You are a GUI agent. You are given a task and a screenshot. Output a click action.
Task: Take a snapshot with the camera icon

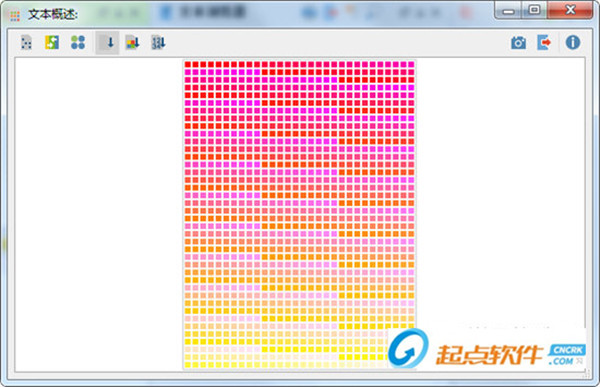coord(518,42)
